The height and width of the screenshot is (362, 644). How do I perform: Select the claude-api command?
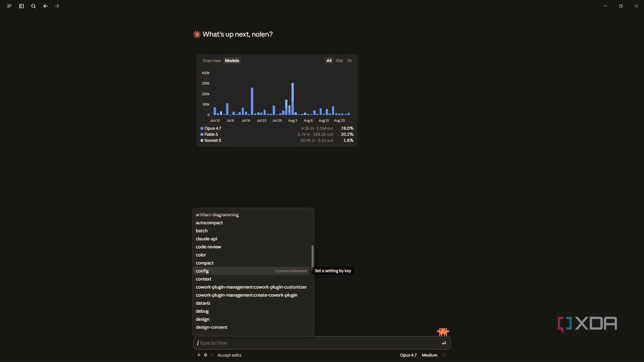pos(252,239)
